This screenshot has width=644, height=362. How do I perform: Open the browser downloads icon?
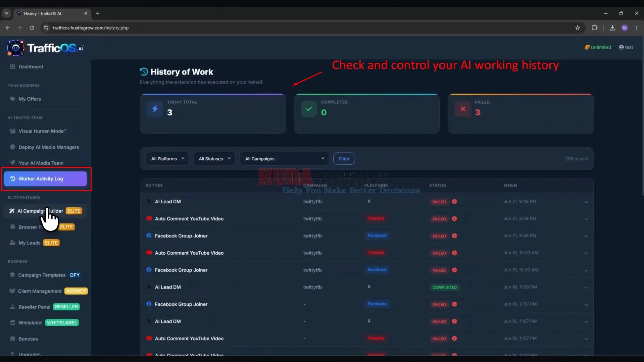612,28
